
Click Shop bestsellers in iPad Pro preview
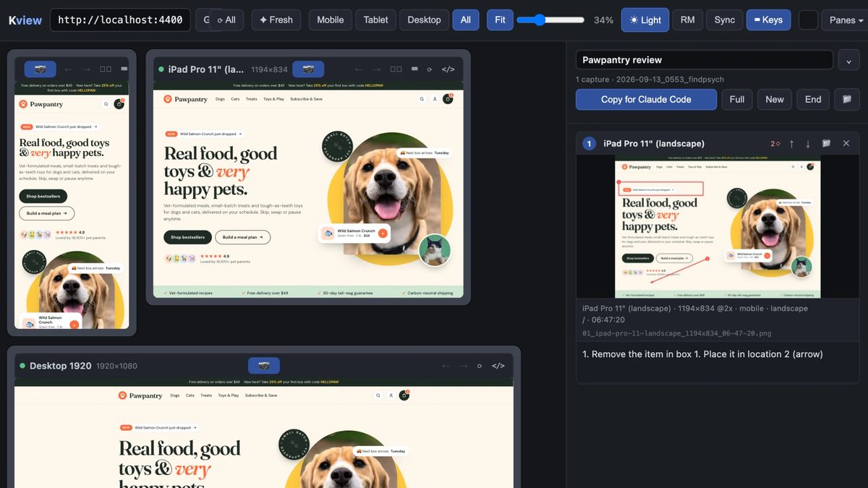tap(187, 237)
